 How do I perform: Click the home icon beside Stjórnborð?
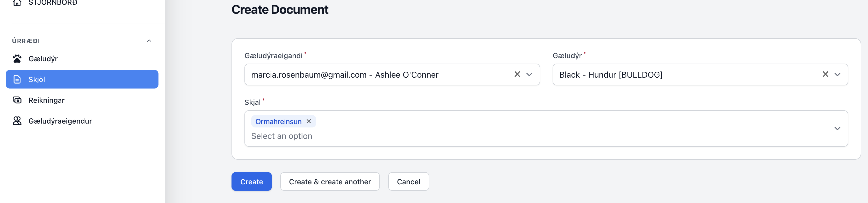tap(17, 3)
